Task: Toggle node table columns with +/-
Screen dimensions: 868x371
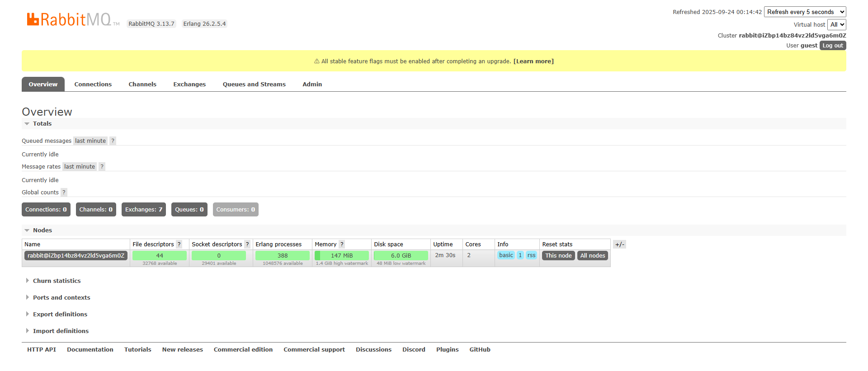Action: [619, 244]
